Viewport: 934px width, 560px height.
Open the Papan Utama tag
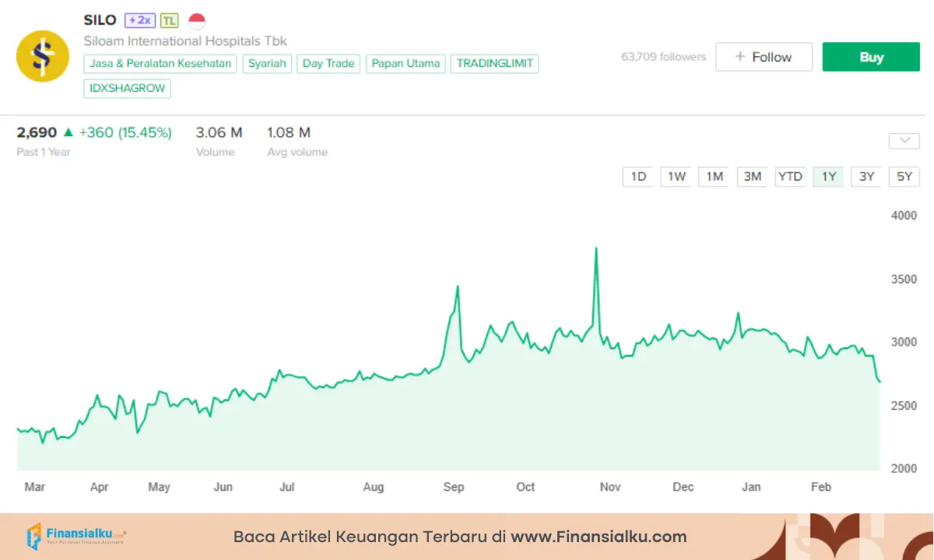pos(406,64)
